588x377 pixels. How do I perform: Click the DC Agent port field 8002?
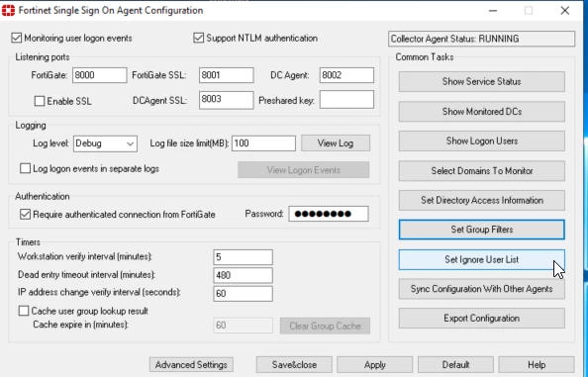pos(346,75)
